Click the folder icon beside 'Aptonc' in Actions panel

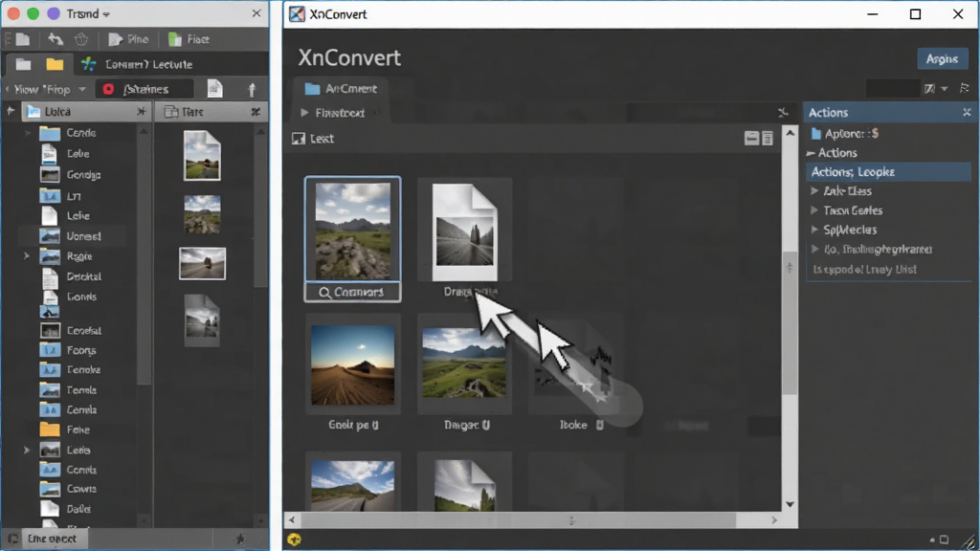(815, 133)
